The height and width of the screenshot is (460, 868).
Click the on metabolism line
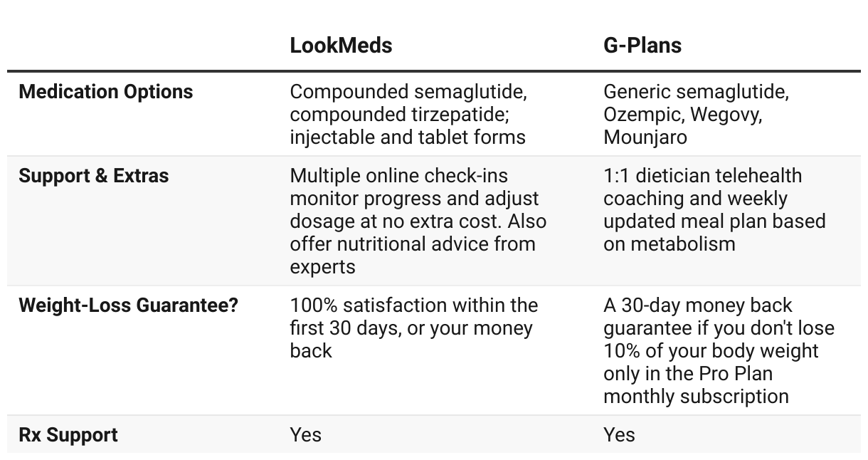coord(669,244)
